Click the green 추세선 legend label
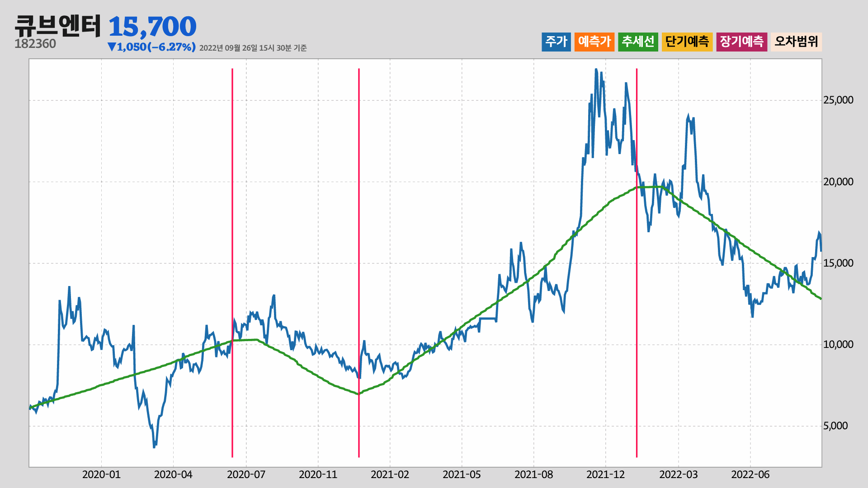Viewport: 868px width, 488px height. tap(638, 42)
